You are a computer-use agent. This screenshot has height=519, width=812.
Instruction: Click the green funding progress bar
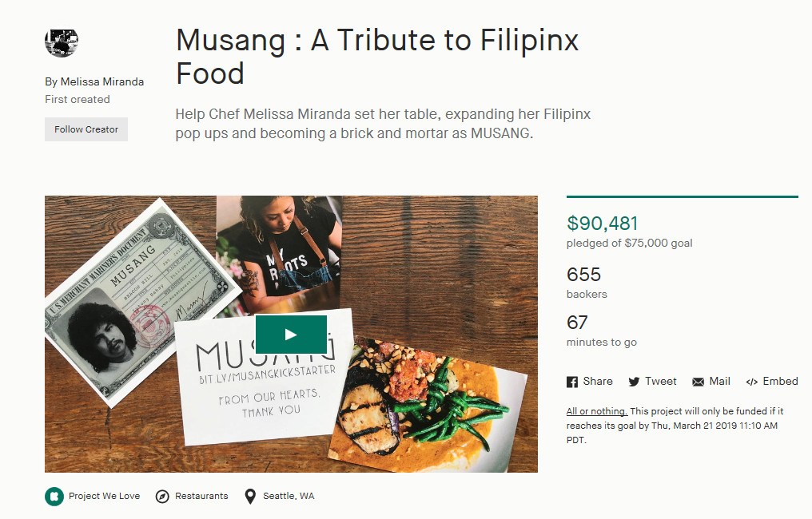coord(682,196)
